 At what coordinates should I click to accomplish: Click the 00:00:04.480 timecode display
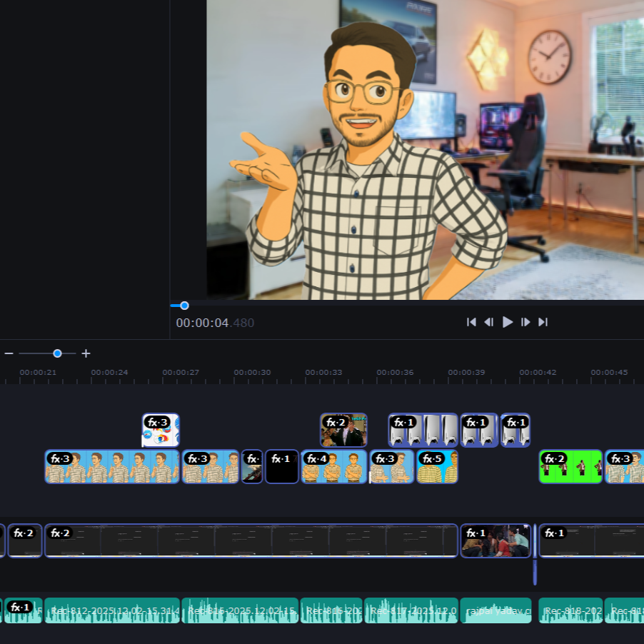click(x=215, y=323)
